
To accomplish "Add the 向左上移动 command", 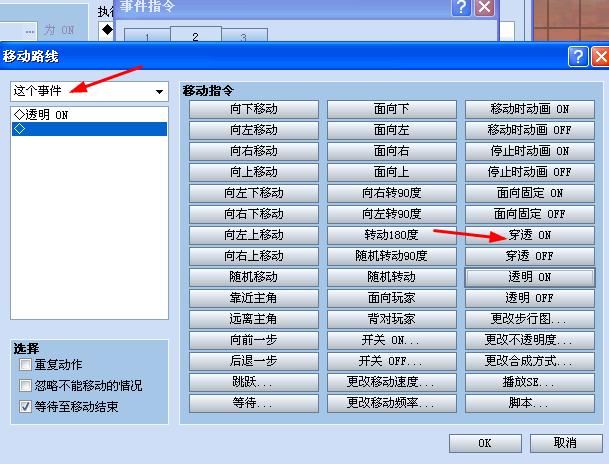I will click(254, 235).
